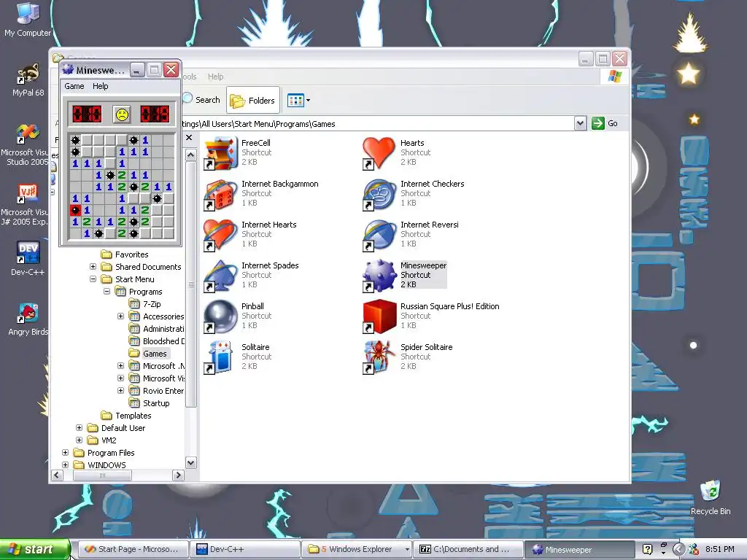Screen dimensions: 747x560
Task: Expand the Shared Documents tree node
Action: click(x=93, y=267)
